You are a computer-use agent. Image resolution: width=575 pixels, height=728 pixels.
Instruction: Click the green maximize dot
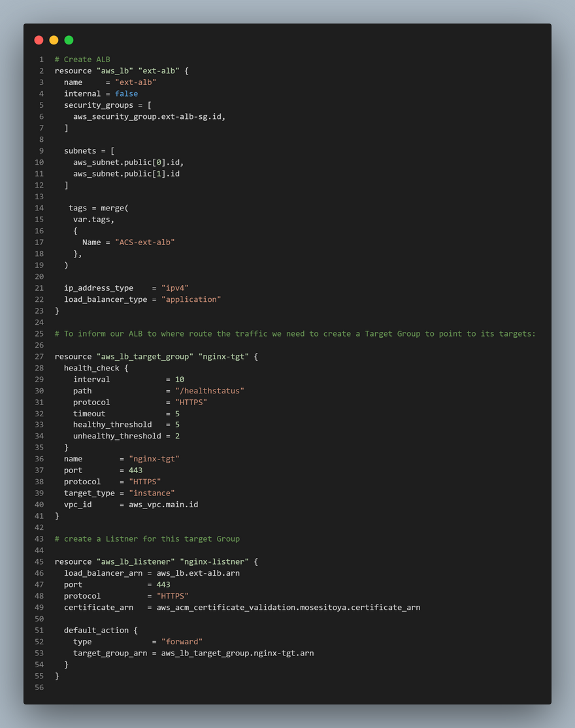[69, 41]
